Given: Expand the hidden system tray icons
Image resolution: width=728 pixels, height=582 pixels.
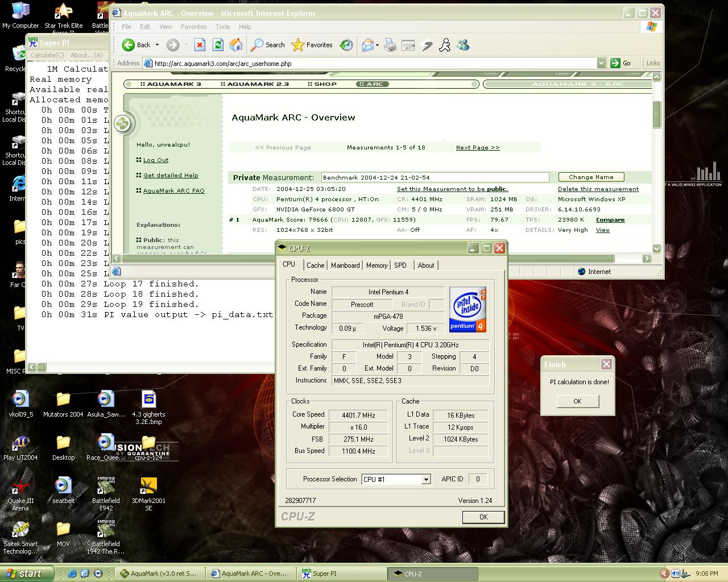Looking at the screenshot, I should point(664,573).
